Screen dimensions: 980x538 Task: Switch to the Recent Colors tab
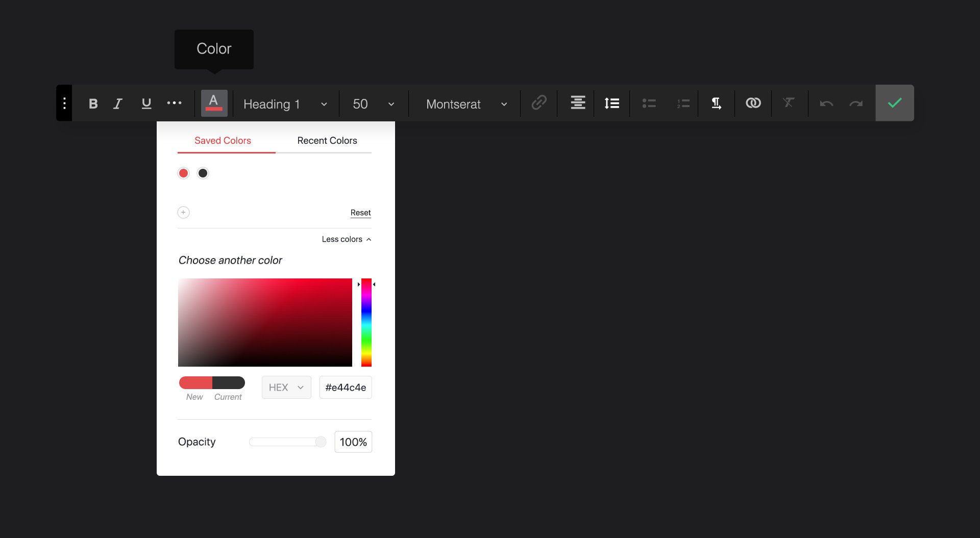tap(327, 140)
